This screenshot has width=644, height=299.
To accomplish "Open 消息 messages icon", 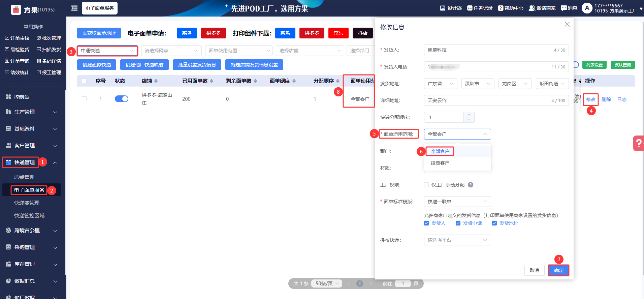I will [564, 8].
